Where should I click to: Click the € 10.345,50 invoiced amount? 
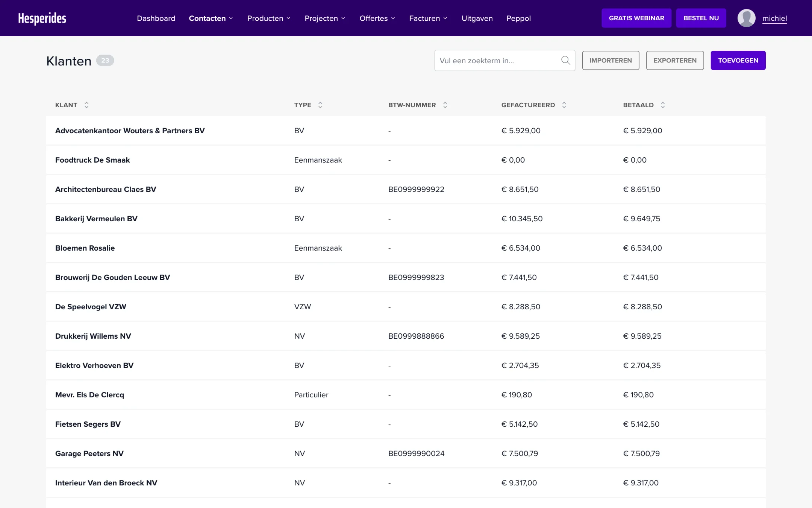(x=522, y=219)
